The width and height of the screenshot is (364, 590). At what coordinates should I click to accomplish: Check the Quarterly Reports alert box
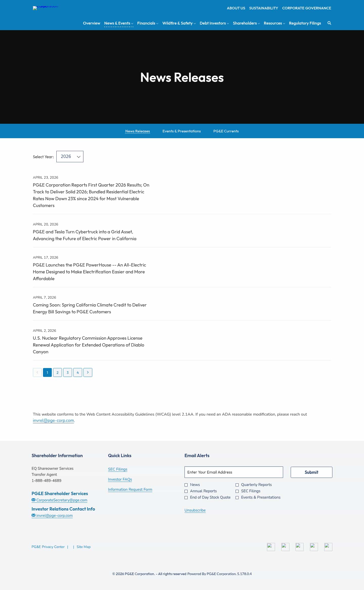click(x=237, y=485)
